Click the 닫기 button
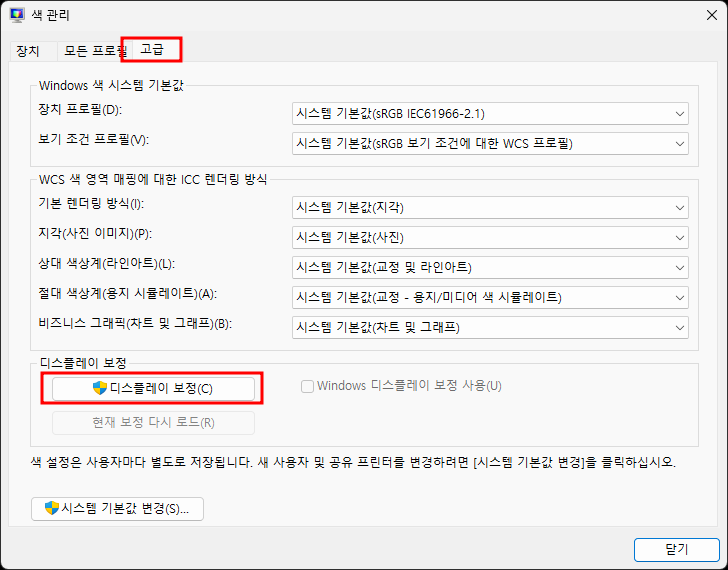Screen dimensions: 728x570 676,550
